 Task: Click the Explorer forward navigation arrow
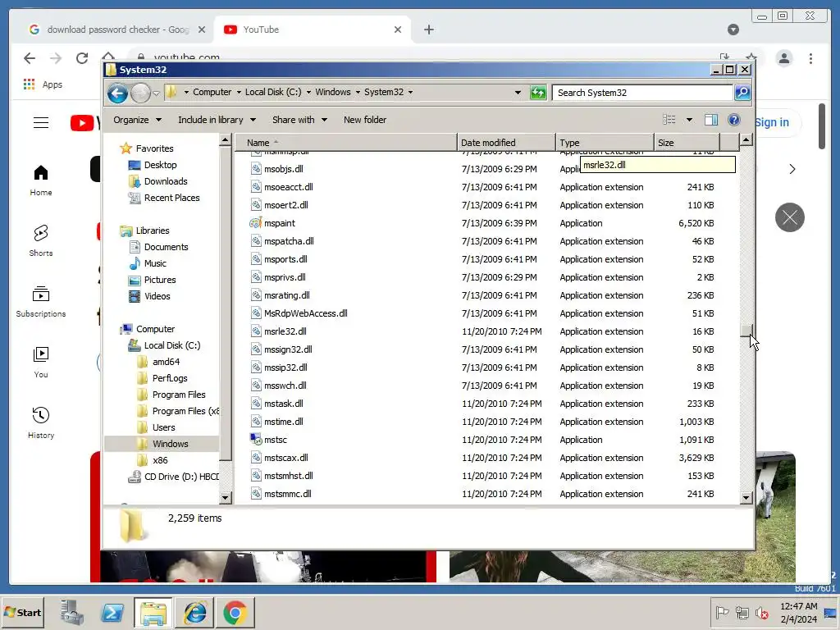140,94
